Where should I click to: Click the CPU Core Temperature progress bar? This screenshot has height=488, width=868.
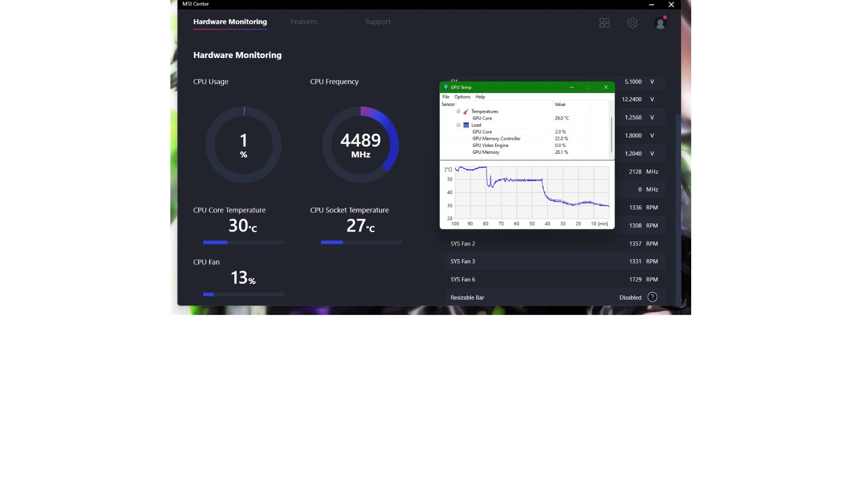(244, 242)
